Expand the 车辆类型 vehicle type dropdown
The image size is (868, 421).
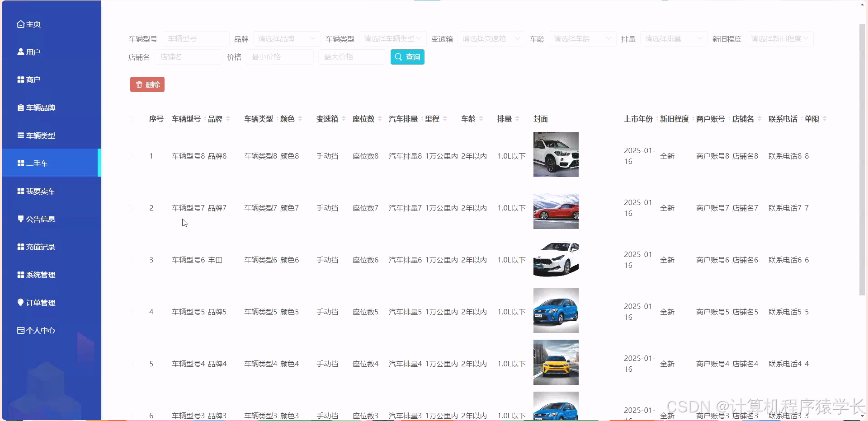[392, 39]
